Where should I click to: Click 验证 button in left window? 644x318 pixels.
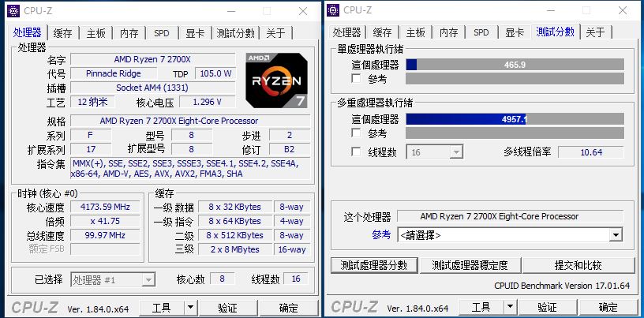(x=227, y=307)
